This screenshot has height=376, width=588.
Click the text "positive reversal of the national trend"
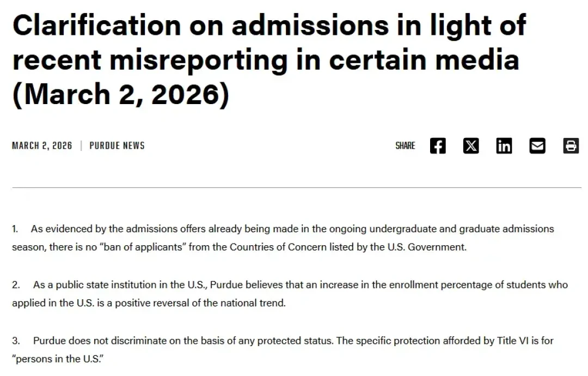click(x=200, y=303)
